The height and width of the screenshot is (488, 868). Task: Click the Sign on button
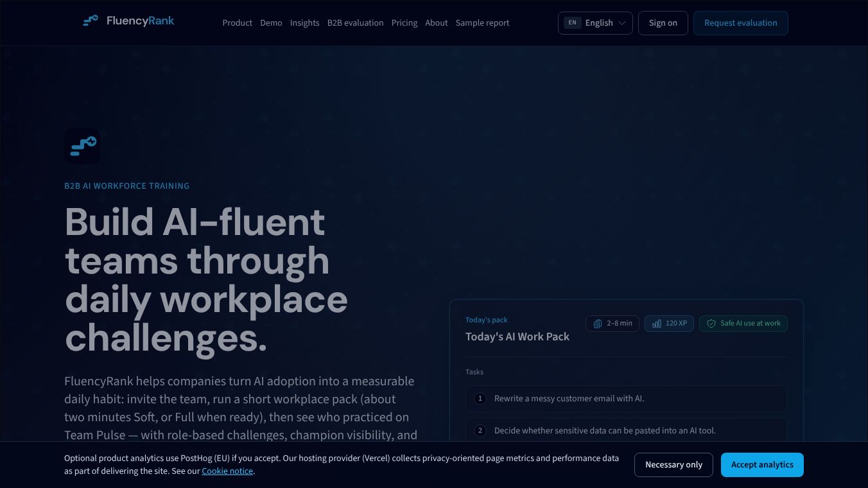click(663, 23)
